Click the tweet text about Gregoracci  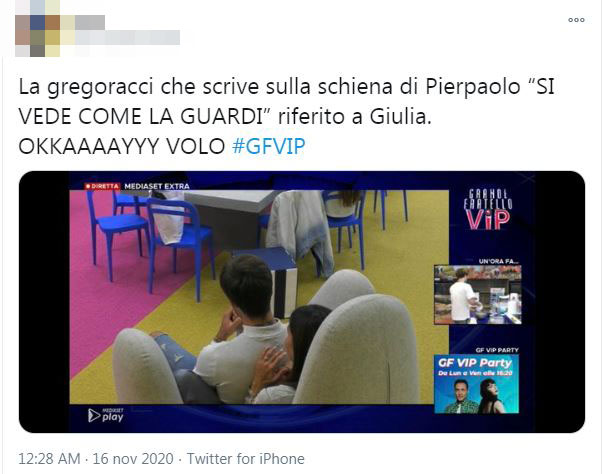[x=286, y=116]
